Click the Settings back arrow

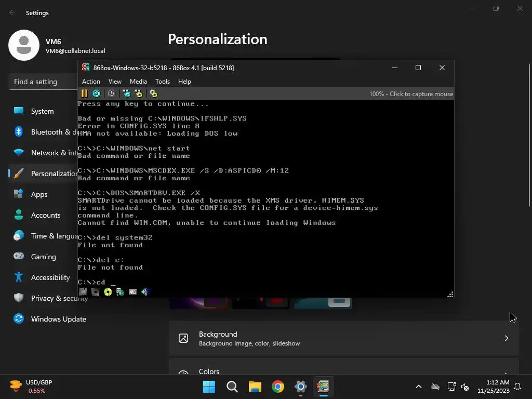click(x=12, y=12)
